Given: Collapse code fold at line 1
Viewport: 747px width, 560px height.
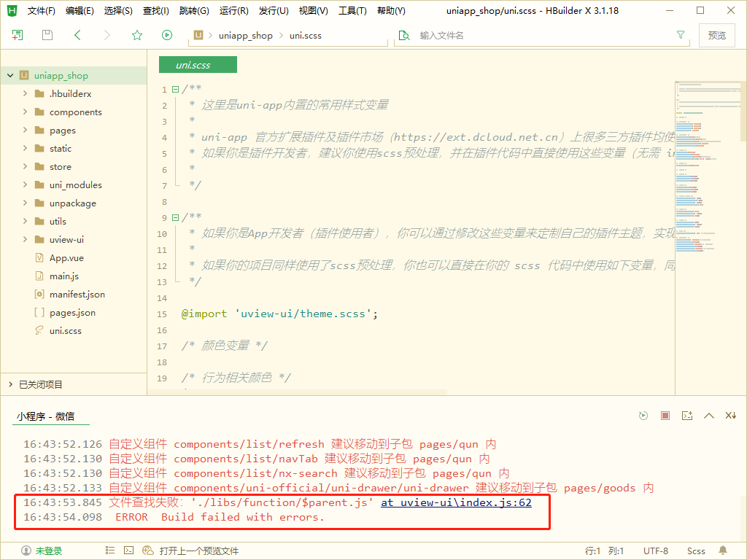Looking at the screenshot, I should pos(175,90).
